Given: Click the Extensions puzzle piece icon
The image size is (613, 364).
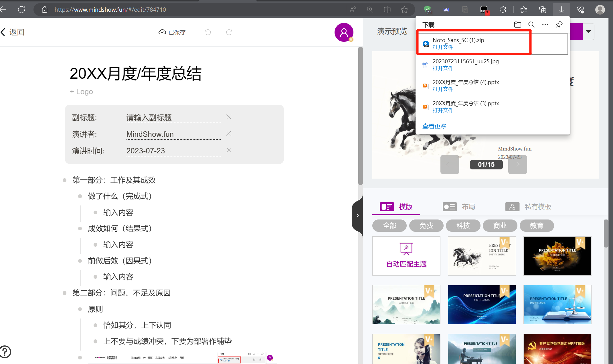Looking at the screenshot, I should coord(503,9).
